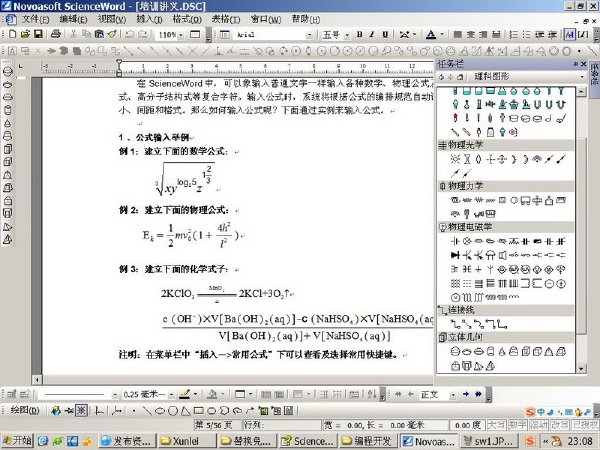Screen dimensions: 600x450
Task: Select the diode symbol in 物理电磁学
Action: [455, 255]
